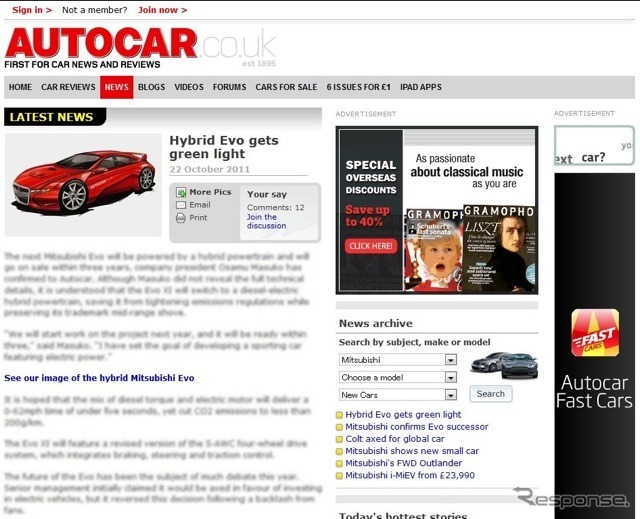Open Mitsubishi i-MiEV from £23,990 link
This screenshot has width=640, height=519.
[410, 475]
